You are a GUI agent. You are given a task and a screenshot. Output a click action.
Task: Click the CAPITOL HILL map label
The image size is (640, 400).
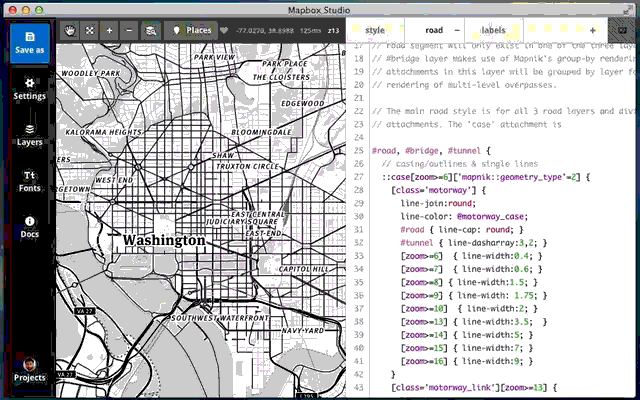[x=303, y=269]
